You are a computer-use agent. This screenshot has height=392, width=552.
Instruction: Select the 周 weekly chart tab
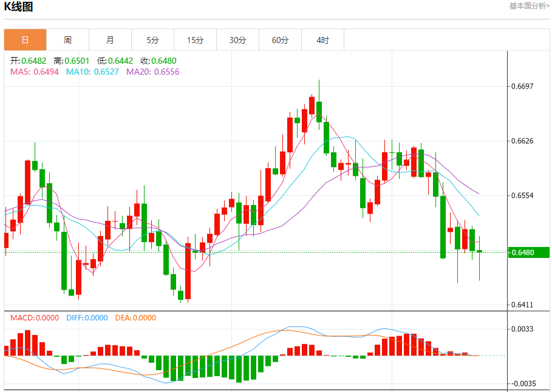[67, 40]
